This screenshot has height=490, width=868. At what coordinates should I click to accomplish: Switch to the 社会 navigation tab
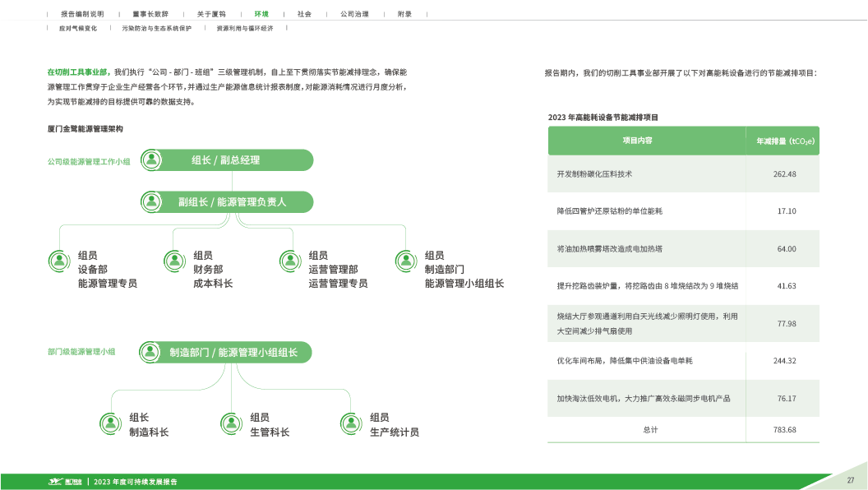(304, 14)
